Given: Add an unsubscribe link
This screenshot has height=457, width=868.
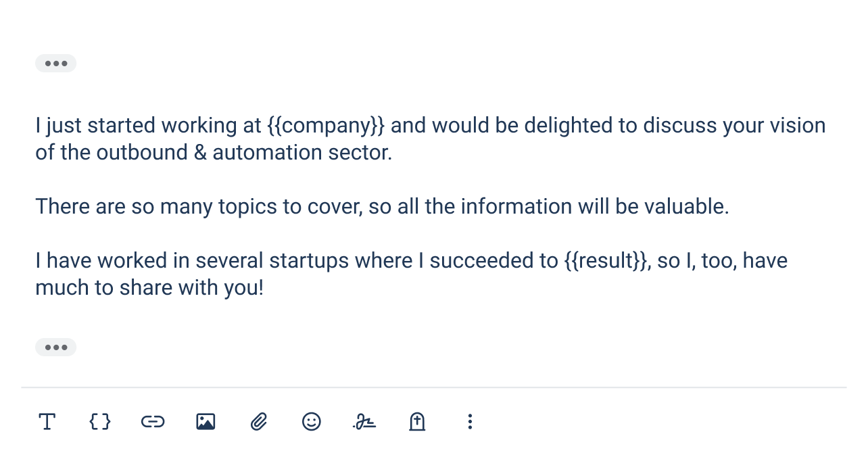Looking at the screenshot, I should (417, 421).
